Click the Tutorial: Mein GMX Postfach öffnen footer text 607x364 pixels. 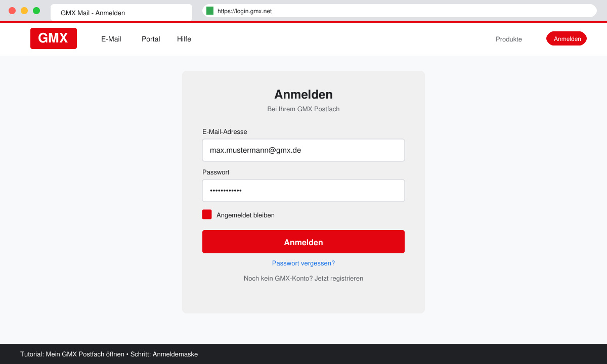coord(72,354)
